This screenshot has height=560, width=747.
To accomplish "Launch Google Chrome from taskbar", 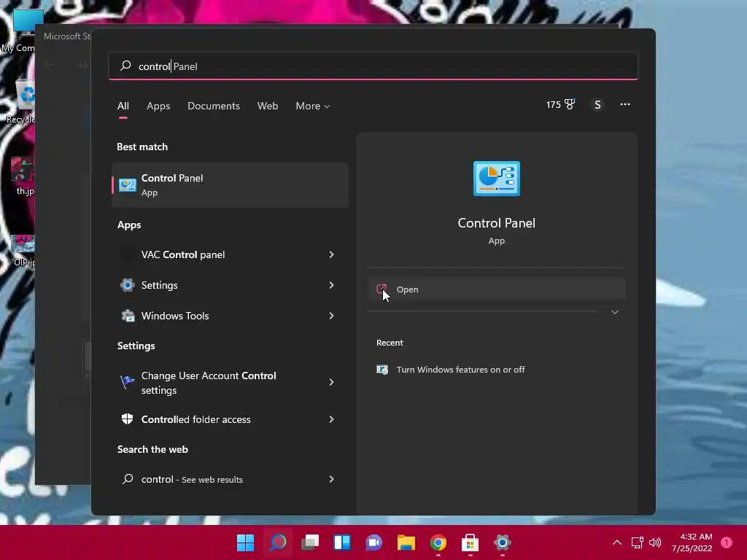I will pos(438,542).
